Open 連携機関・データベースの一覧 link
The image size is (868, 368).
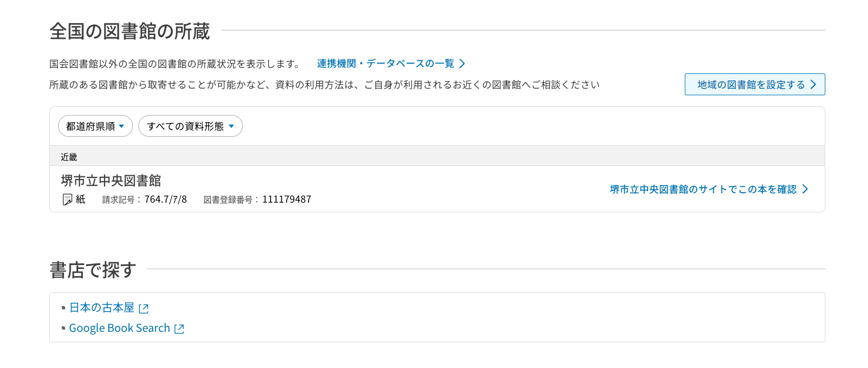(386, 64)
